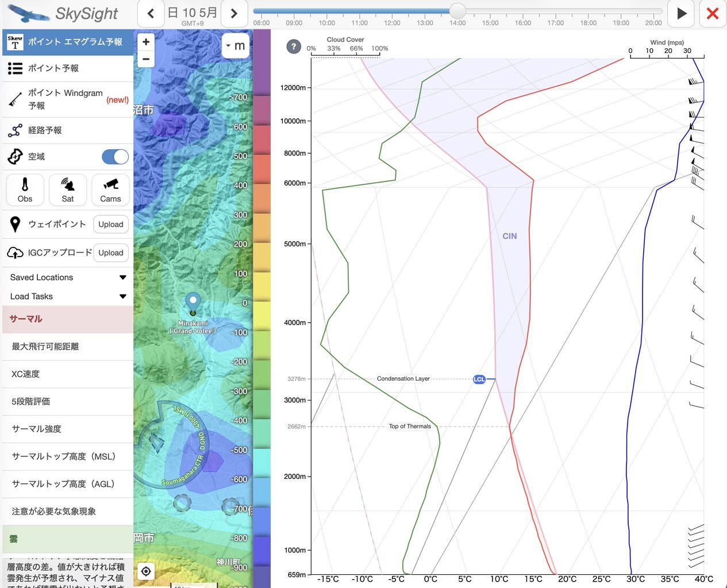Image resolution: width=727 pixels, height=588 pixels.
Task: Go to the next day arrow
Action: point(234,13)
